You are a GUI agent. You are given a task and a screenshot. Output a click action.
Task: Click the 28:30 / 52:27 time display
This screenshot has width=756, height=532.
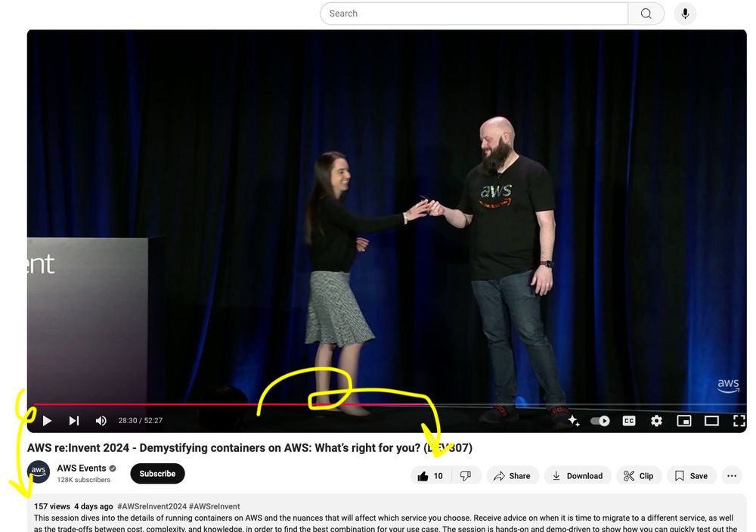coord(141,421)
